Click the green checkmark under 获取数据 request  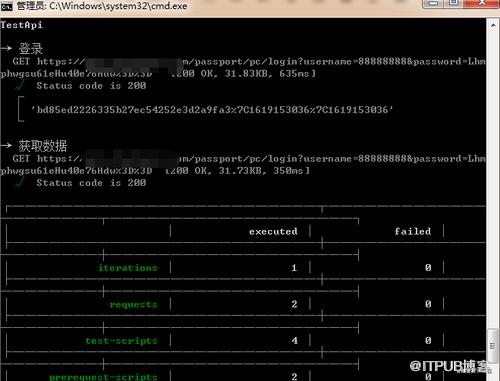coord(20,182)
